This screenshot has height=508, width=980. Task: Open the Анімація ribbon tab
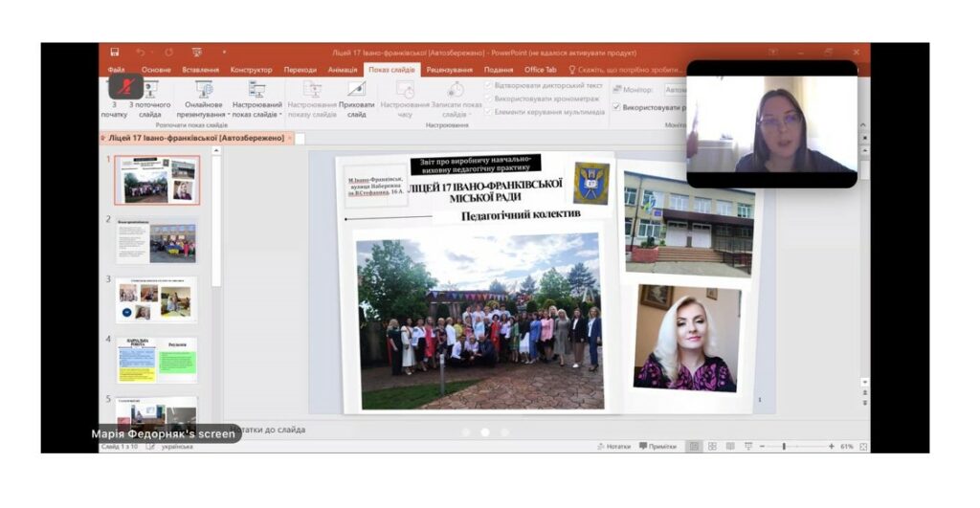(x=343, y=69)
